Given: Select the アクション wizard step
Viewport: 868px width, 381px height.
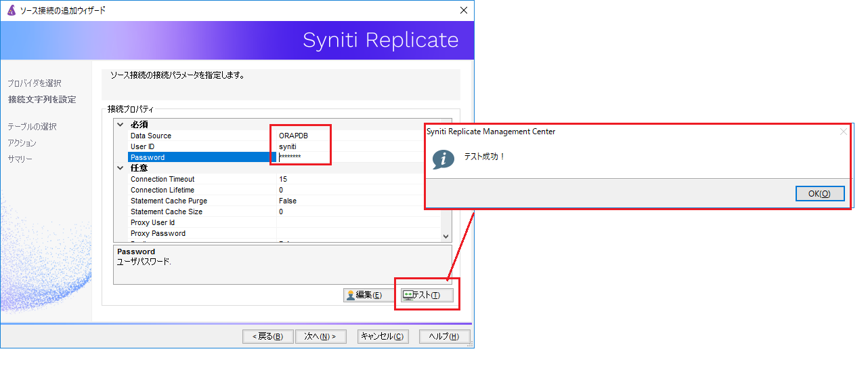Looking at the screenshot, I should pos(22,143).
